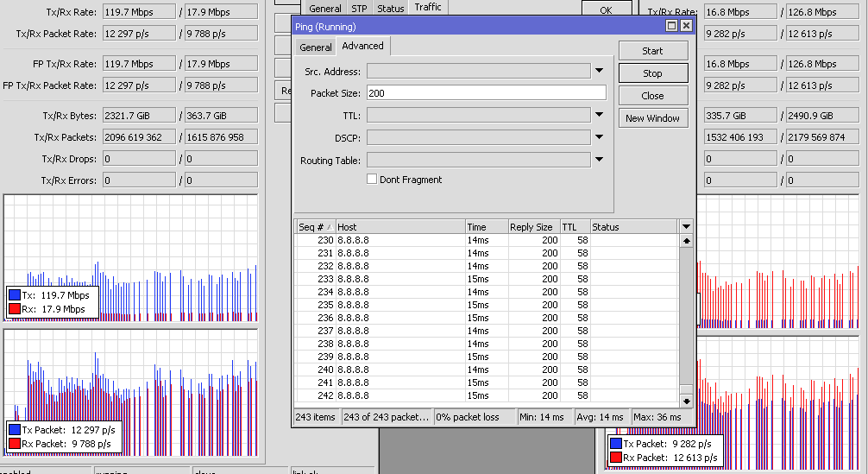Open a New Window for ping
This screenshot has height=474, width=868.
(x=652, y=118)
